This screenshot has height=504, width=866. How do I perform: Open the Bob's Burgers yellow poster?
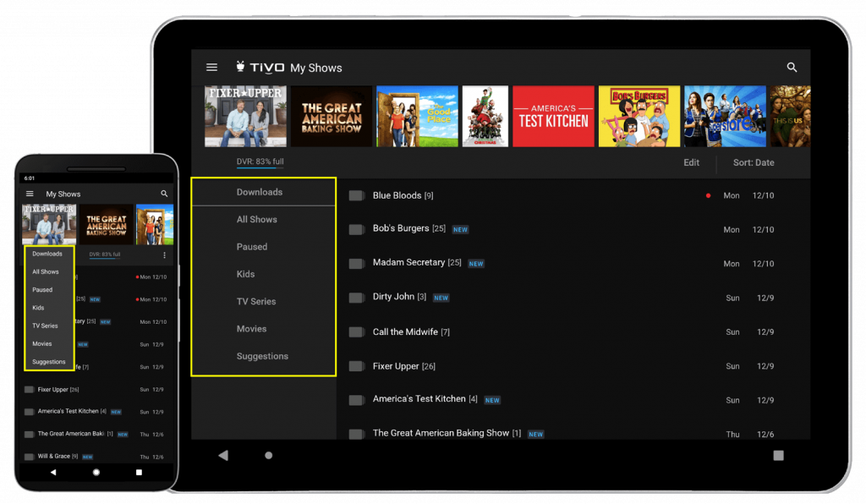coord(639,117)
